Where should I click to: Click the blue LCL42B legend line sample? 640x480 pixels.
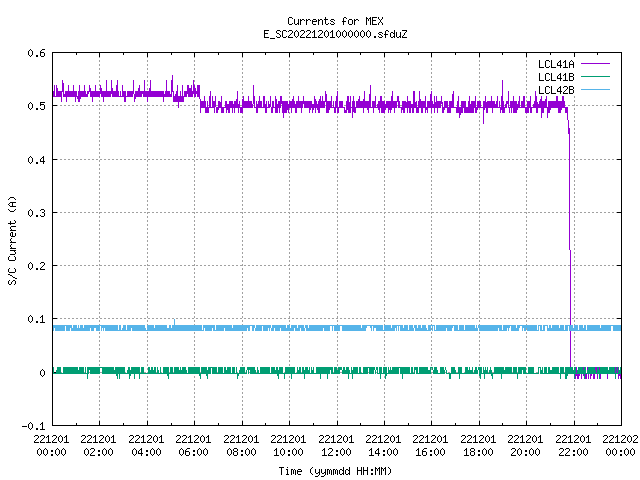coord(595,89)
